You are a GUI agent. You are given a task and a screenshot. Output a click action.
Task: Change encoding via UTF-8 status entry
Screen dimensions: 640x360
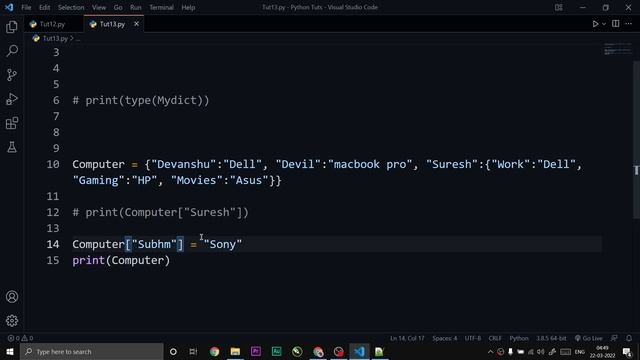point(473,338)
